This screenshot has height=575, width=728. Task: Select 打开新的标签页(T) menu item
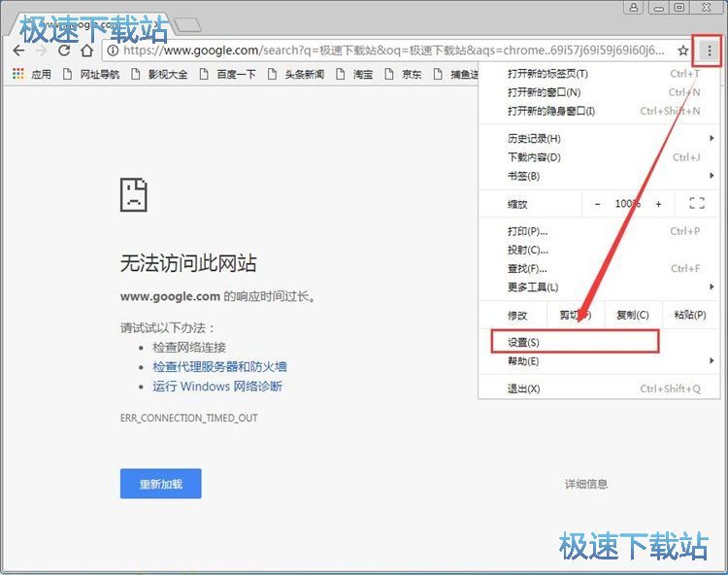click(599, 74)
